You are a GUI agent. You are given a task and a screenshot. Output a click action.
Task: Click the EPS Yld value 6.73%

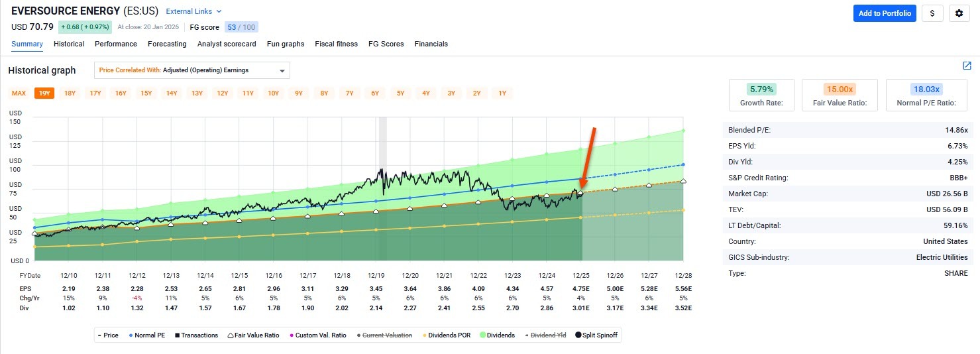pos(957,146)
